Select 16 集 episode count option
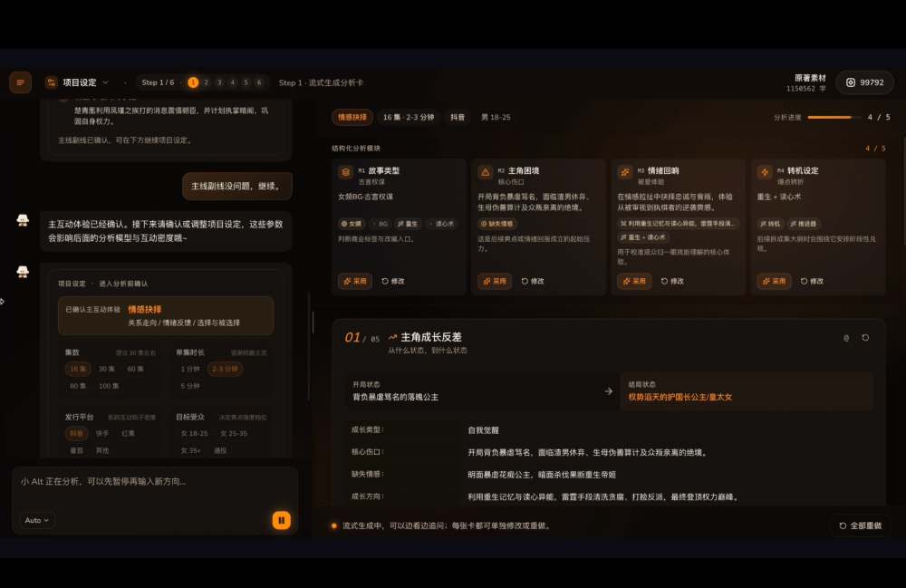This screenshot has width=906, height=588. 78,369
